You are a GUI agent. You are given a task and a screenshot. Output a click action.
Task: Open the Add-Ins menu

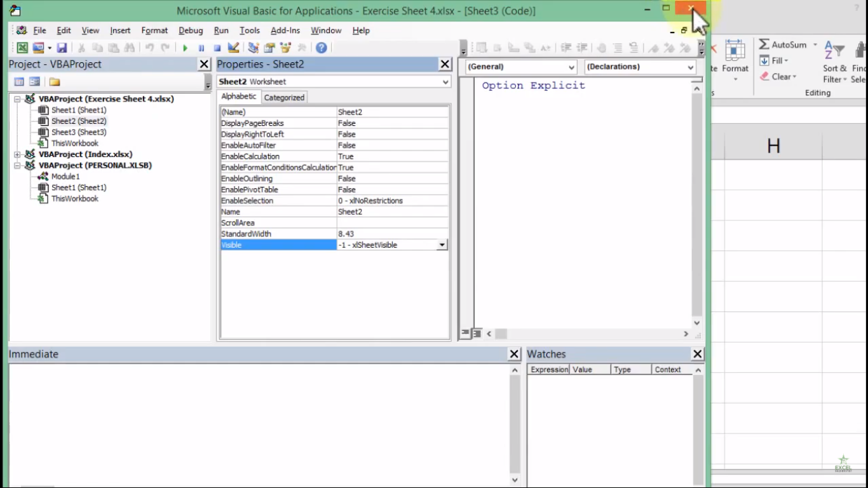[x=285, y=30]
